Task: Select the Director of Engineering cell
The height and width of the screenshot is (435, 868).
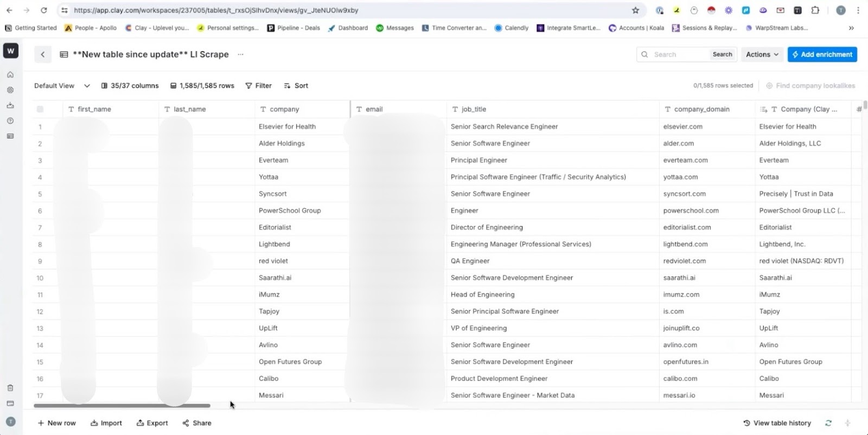Action: pos(553,227)
